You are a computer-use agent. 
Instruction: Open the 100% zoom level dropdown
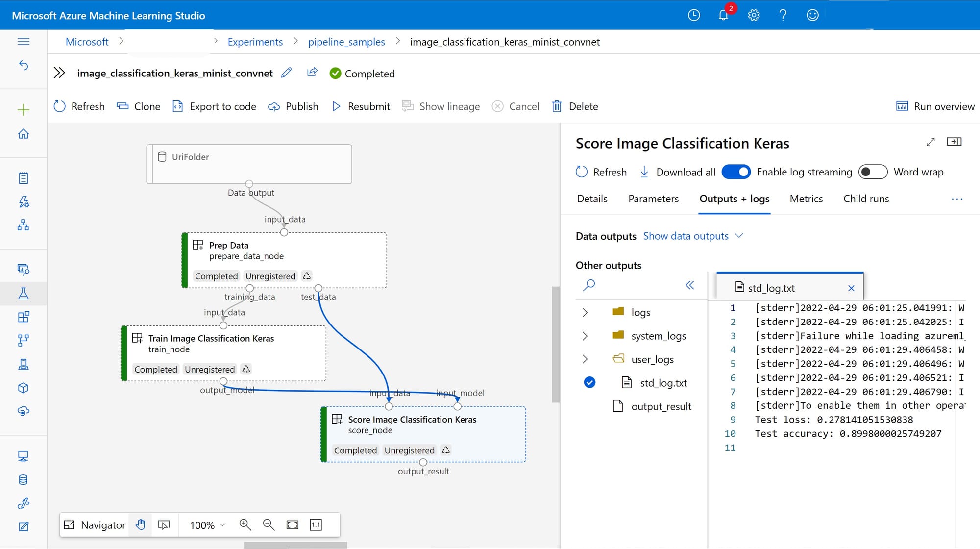tap(206, 524)
